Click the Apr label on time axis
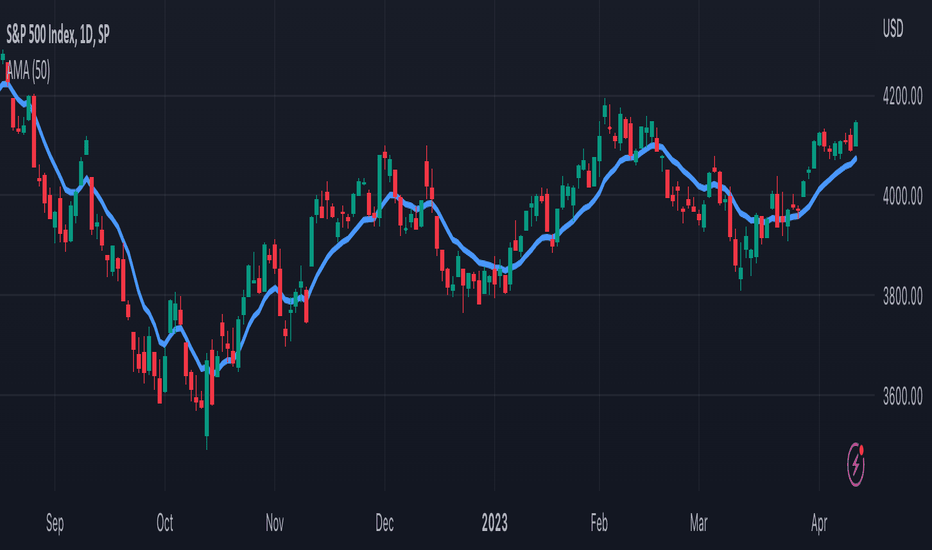The image size is (932, 550). [x=819, y=523]
